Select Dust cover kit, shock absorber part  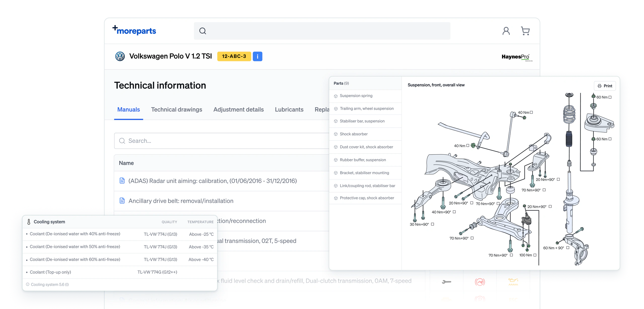[x=365, y=147]
